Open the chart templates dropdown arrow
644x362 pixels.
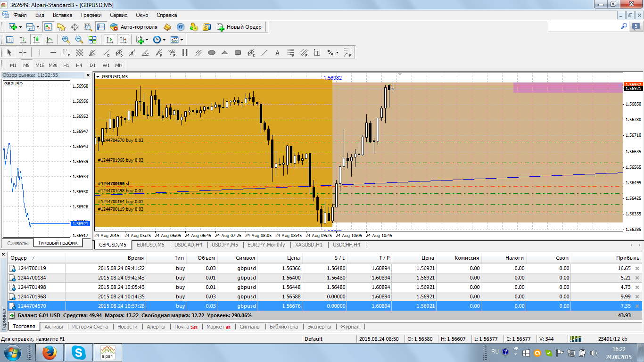point(182,40)
